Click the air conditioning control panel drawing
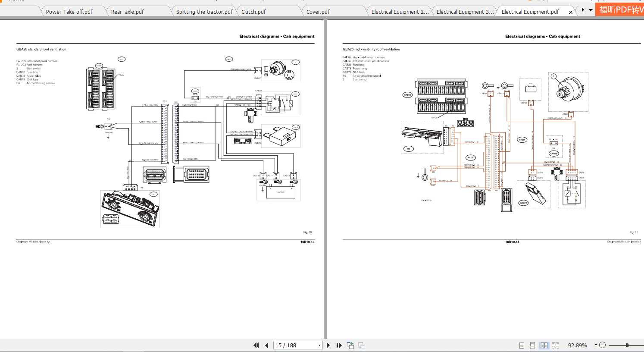 click(130, 208)
